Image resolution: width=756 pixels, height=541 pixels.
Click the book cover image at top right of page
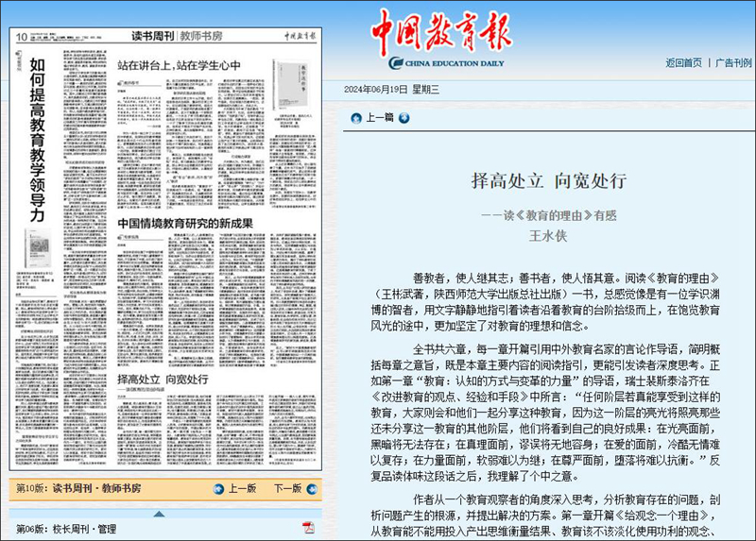pos(292,85)
